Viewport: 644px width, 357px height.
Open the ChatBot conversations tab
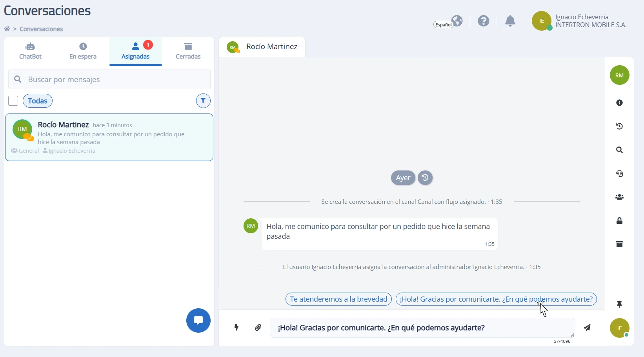pyautogui.click(x=30, y=51)
